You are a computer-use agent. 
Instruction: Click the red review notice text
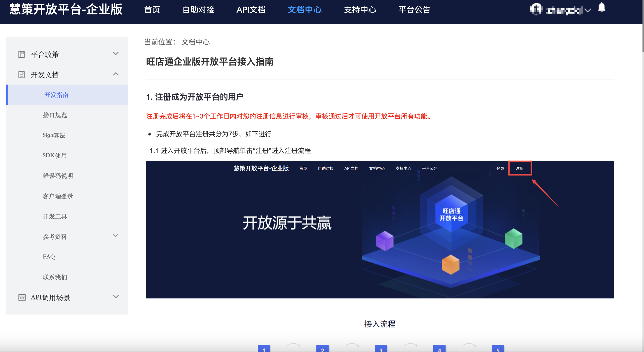[289, 116]
